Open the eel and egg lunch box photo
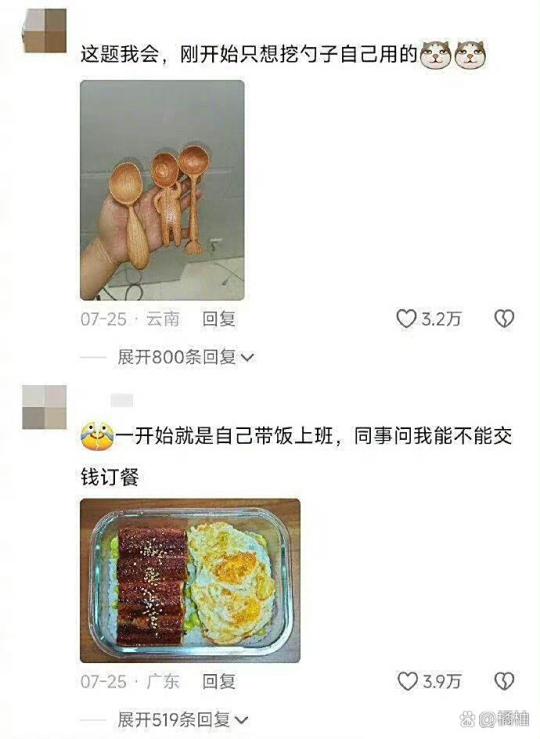Image resolution: width=540 pixels, height=739 pixels. [190, 581]
